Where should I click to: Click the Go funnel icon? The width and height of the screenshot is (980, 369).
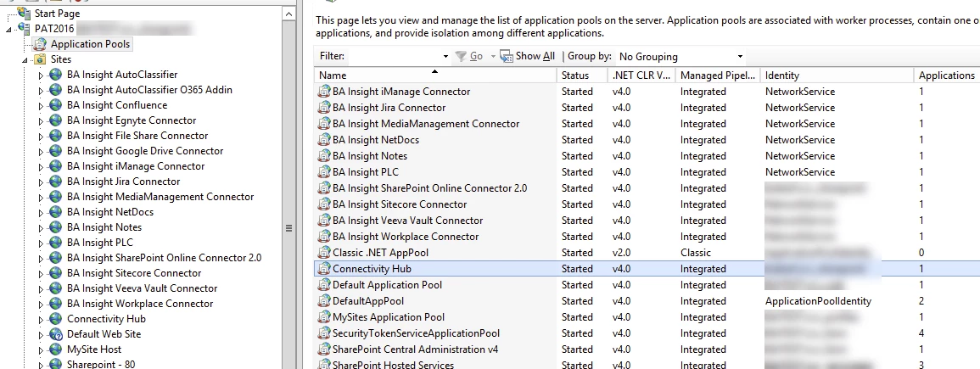(461, 56)
